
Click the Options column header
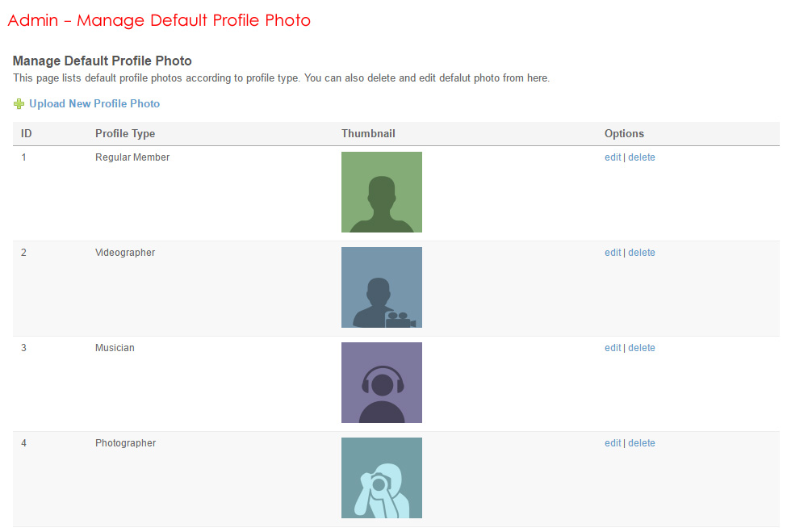(x=624, y=134)
